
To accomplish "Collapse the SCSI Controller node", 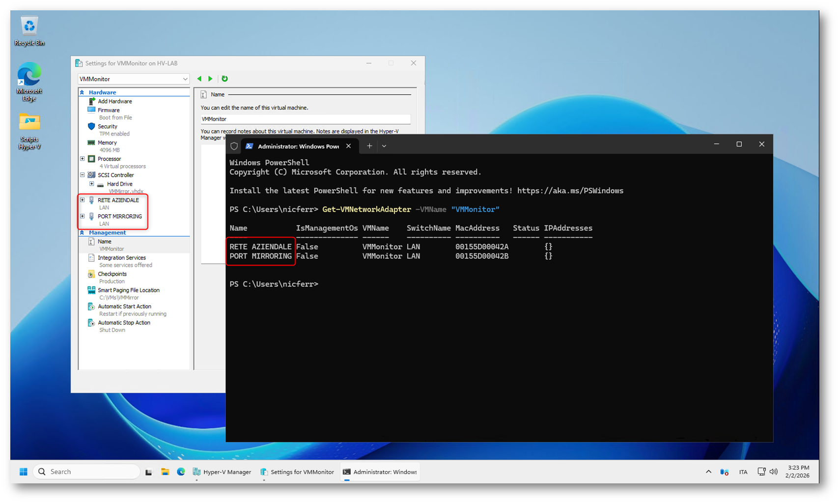I will click(83, 175).
